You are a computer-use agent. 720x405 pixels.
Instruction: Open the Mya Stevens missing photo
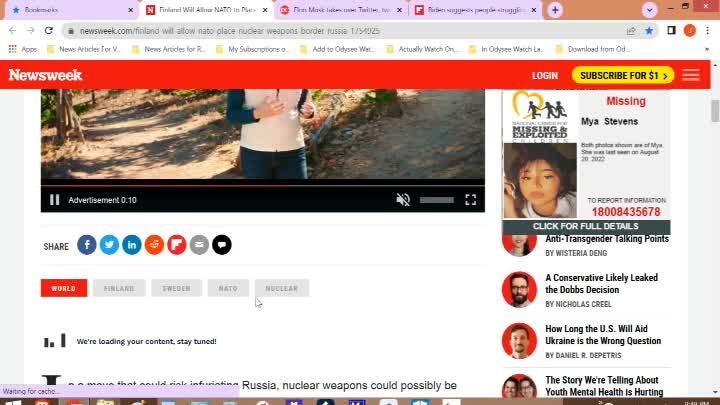tap(540, 180)
